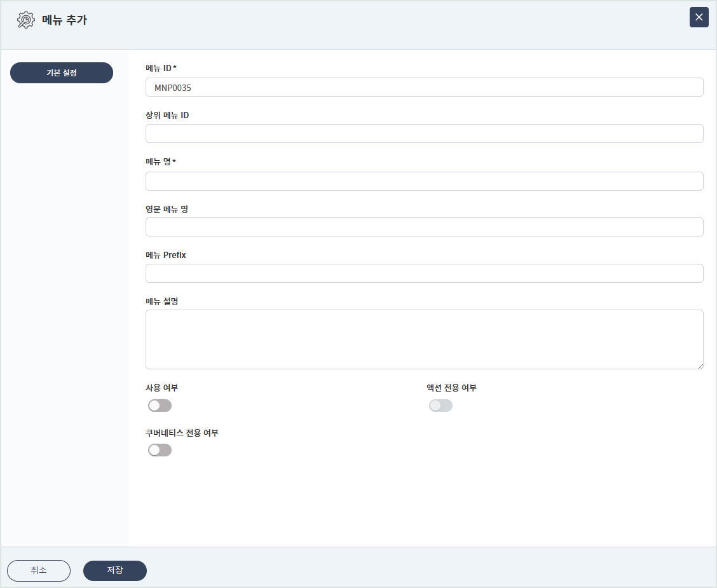Click inside the 메뉴 설명 text area
Image resolution: width=717 pixels, height=588 pixels.
point(425,339)
